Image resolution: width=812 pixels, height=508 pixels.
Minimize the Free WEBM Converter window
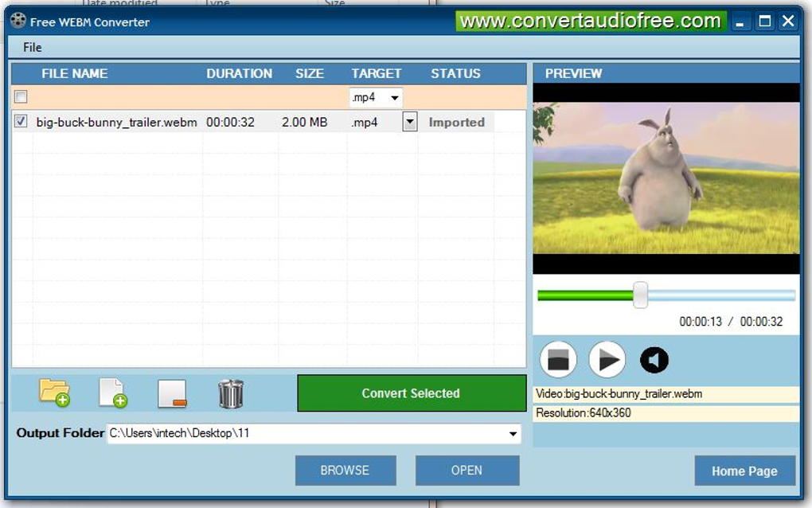tap(740, 21)
